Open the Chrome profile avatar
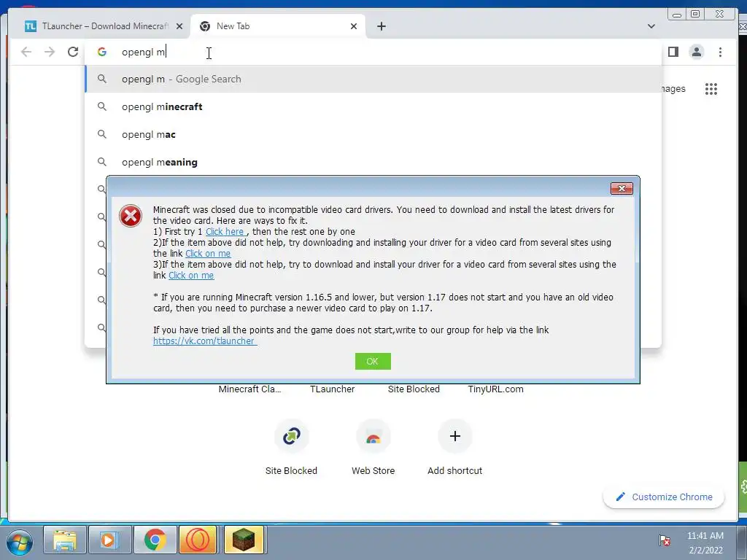This screenshot has width=747, height=560. [697, 52]
